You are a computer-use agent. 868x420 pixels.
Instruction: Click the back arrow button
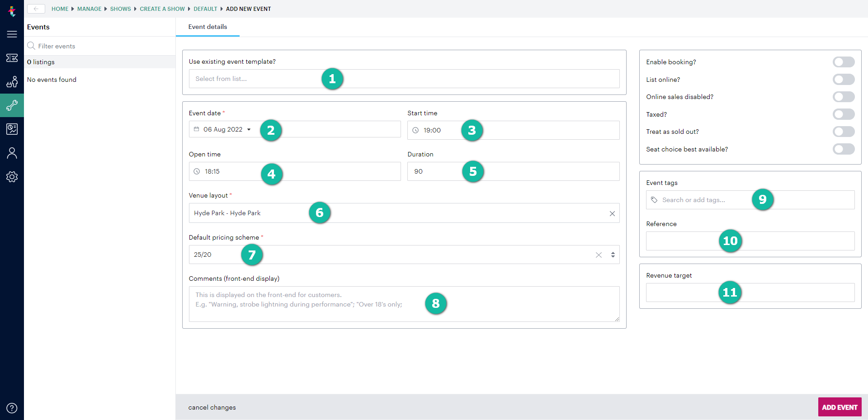(x=36, y=9)
